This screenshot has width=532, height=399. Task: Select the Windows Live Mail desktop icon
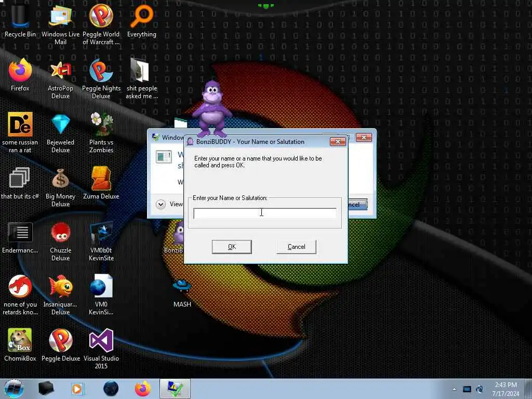click(x=60, y=24)
